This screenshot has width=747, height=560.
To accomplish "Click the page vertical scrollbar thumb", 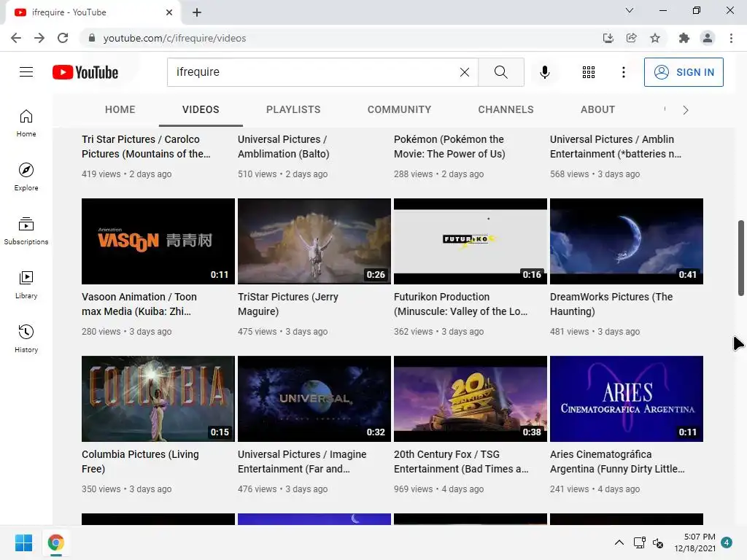I will pyautogui.click(x=741, y=258).
